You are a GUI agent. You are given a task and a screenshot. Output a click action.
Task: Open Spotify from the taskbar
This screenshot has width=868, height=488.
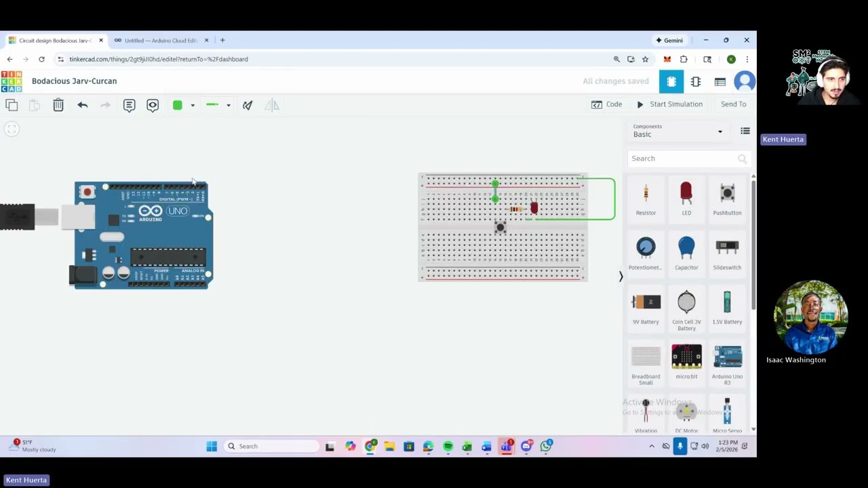[448, 446]
